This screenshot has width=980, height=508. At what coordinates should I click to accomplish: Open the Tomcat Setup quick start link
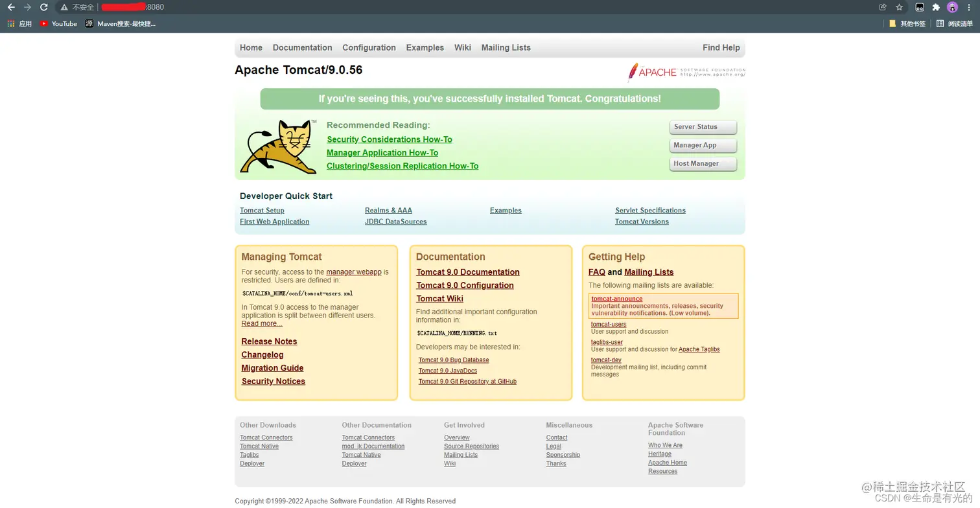tap(262, 211)
